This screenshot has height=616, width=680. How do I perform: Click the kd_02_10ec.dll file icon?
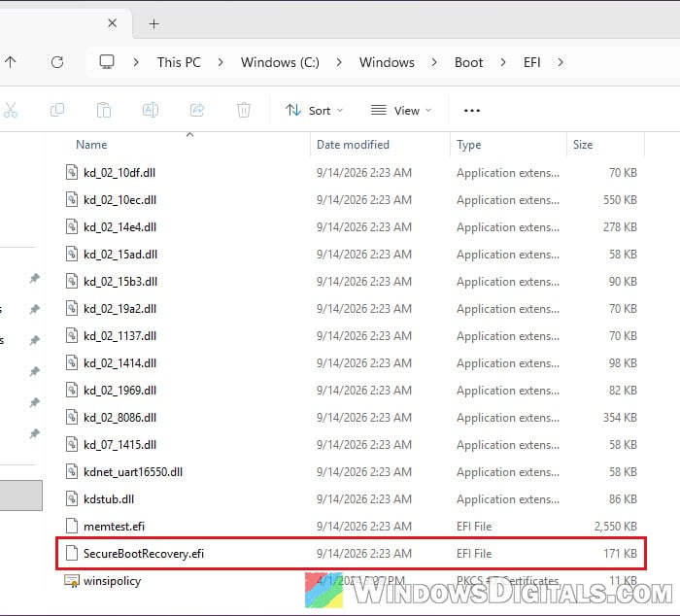pos(72,199)
